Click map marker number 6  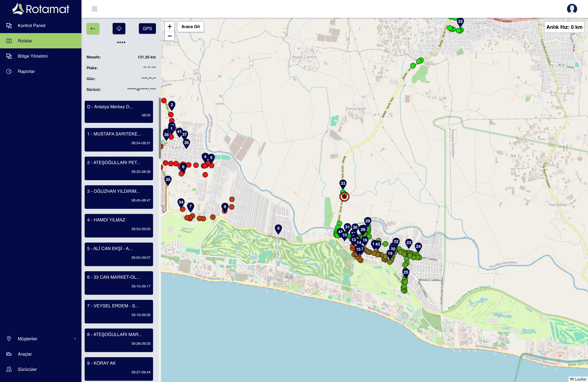click(183, 168)
